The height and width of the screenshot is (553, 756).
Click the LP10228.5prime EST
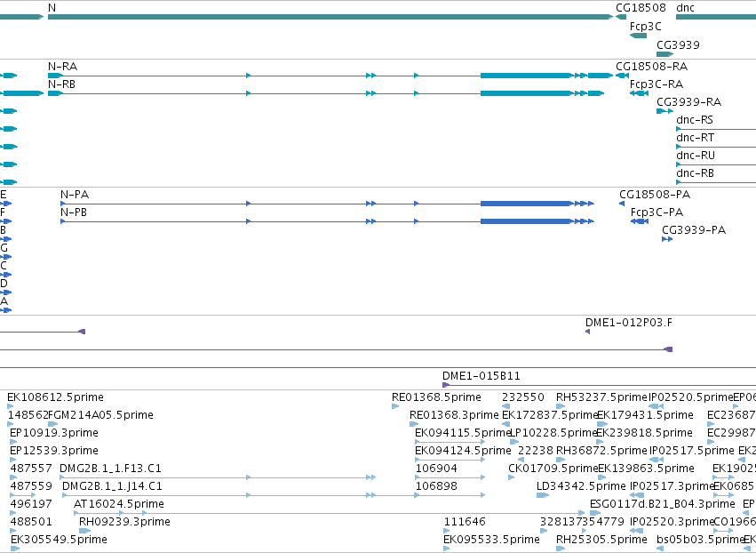(x=514, y=442)
